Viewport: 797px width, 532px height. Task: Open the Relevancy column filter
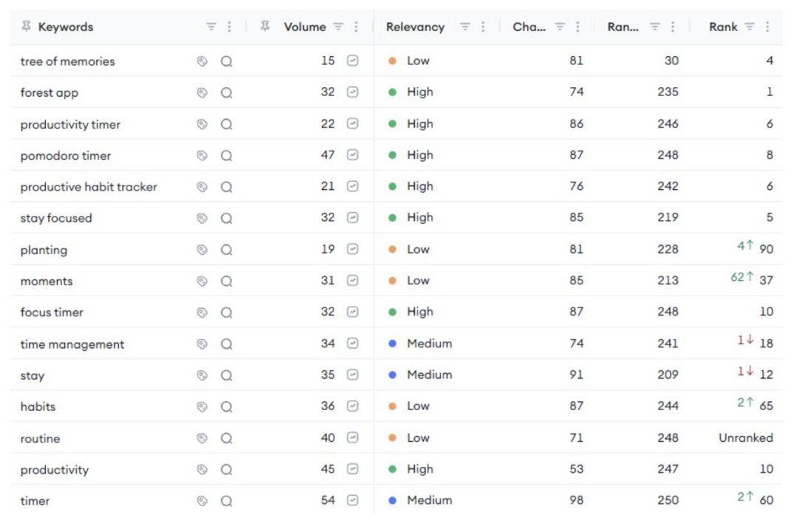coord(464,27)
